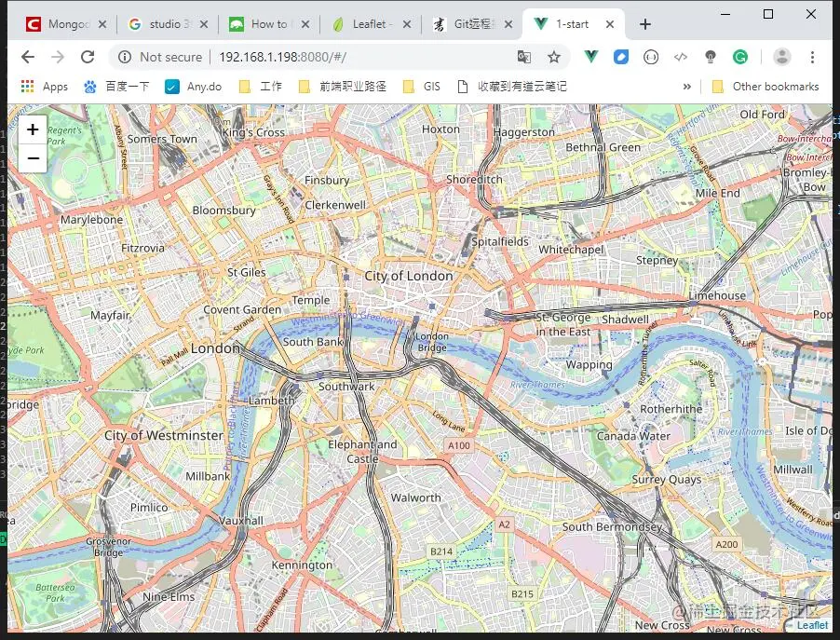
Task: Click the Shoreditch map label
Action: point(474,180)
